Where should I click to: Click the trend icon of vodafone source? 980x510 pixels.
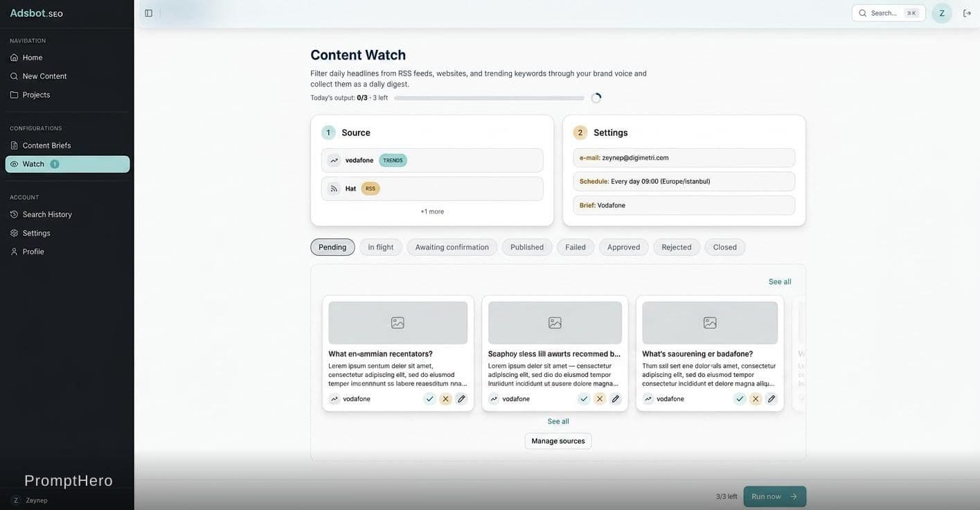click(335, 161)
